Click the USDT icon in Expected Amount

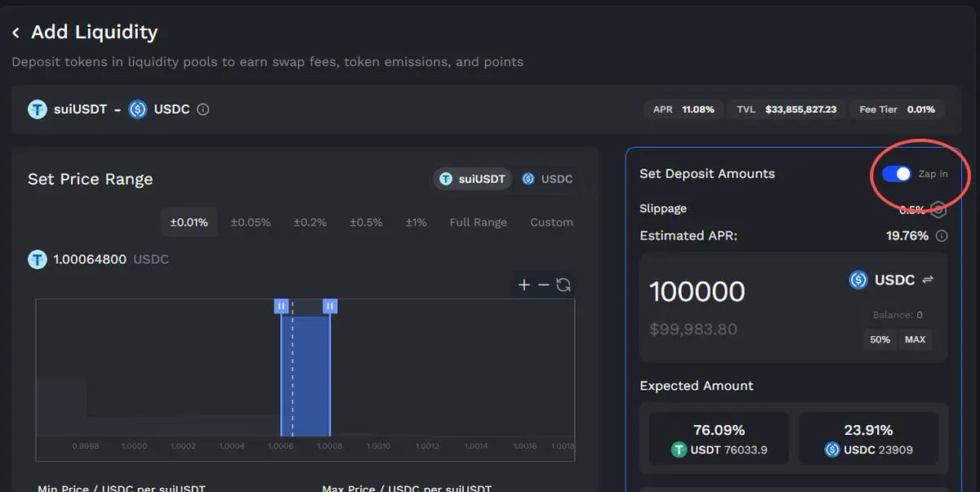click(x=678, y=449)
